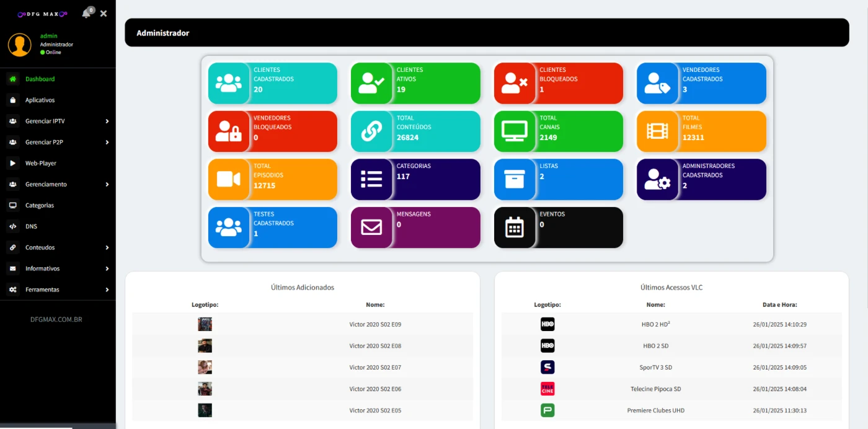
Task: Expand the Gerenciar IPTV submenu
Action: 58,121
